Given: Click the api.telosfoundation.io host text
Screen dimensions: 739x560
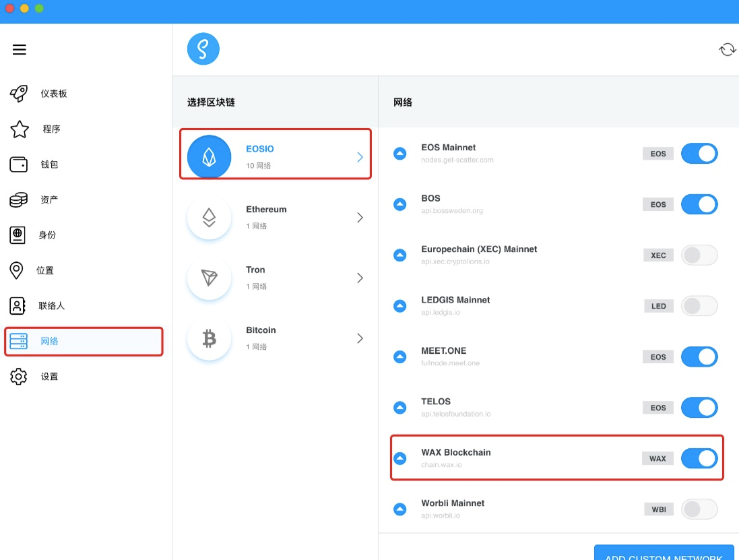Looking at the screenshot, I should click(x=456, y=414).
